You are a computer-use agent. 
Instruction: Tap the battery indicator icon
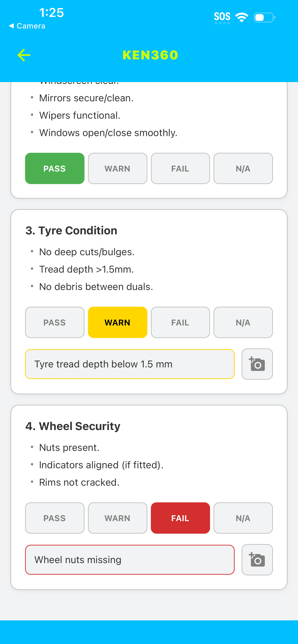coord(265,17)
